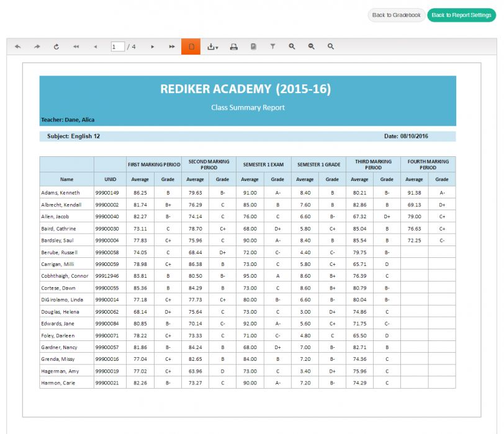Select the Adams, Kenneth name cell
Screen dimensions: 504x434
click(x=67, y=193)
